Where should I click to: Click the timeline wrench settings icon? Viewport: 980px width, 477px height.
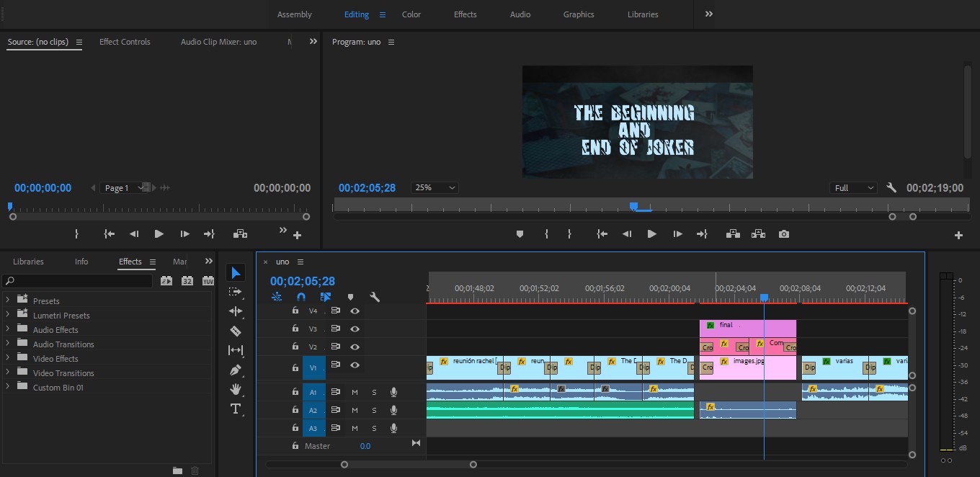375,297
